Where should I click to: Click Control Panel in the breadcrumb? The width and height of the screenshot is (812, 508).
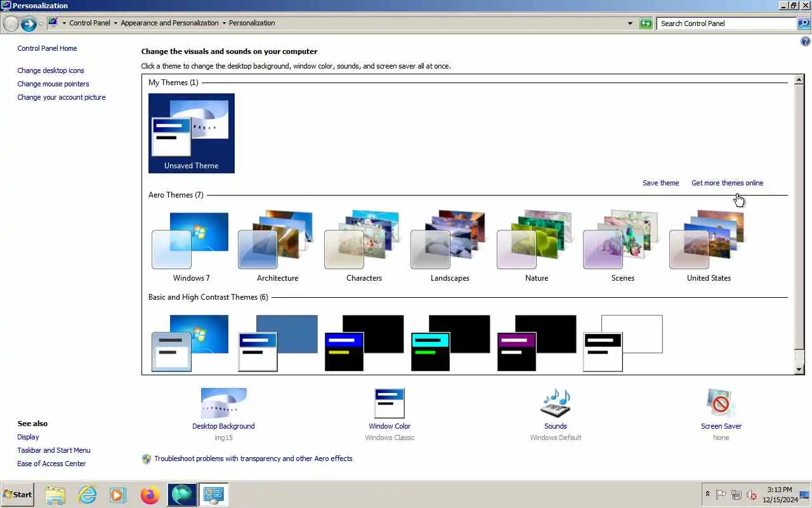tap(89, 23)
